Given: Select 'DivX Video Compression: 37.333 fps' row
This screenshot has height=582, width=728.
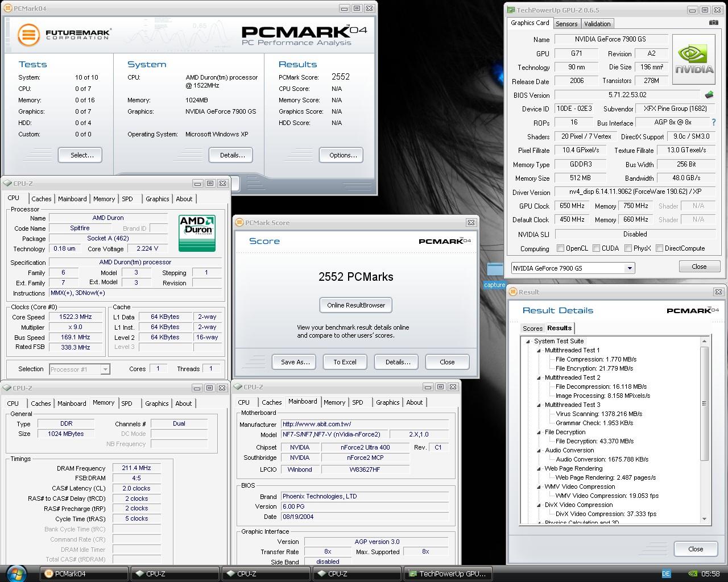Looking at the screenshot, I should [x=606, y=514].
